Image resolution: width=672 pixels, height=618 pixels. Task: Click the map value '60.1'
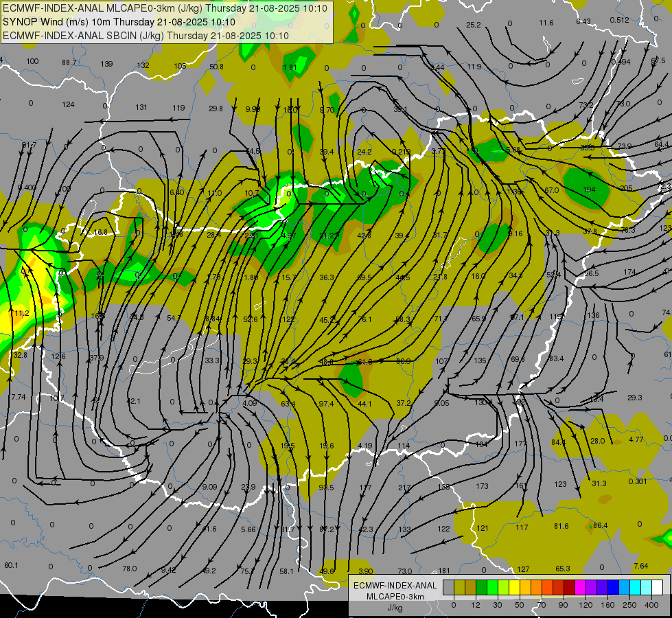coord(11,565)
